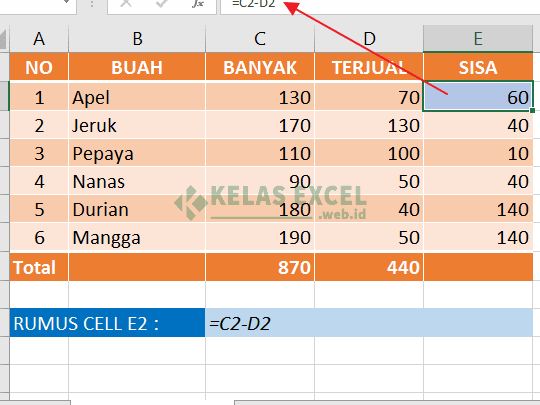Image resolution: width=540 pixels, height=405 pixels.
Task: Click the number 3 in NO column
Action: (39, 153)
